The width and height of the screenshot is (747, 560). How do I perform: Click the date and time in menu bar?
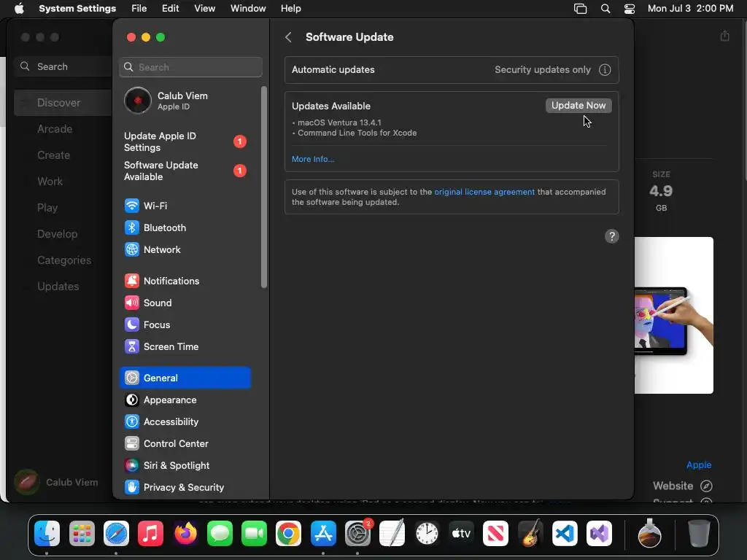pyautogui.click(x=690, y=9)
